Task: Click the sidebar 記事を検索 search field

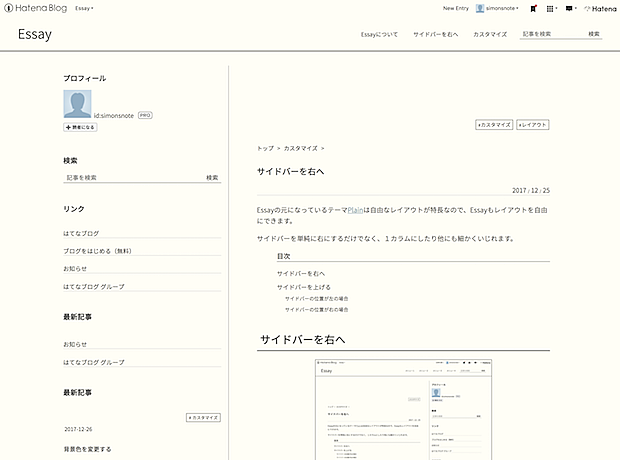Action: [130, 177]
